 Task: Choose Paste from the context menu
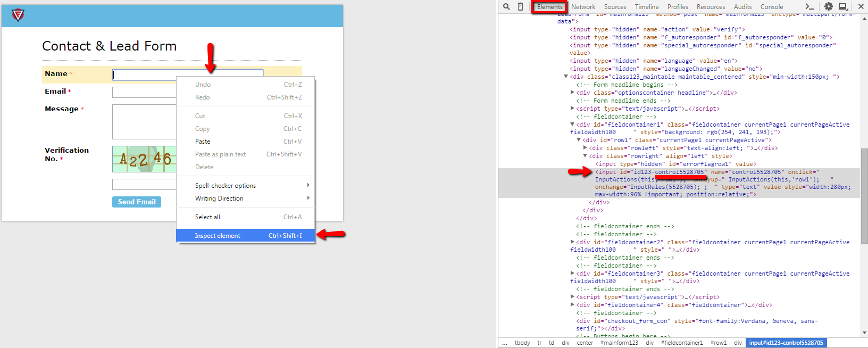point(246,142)
